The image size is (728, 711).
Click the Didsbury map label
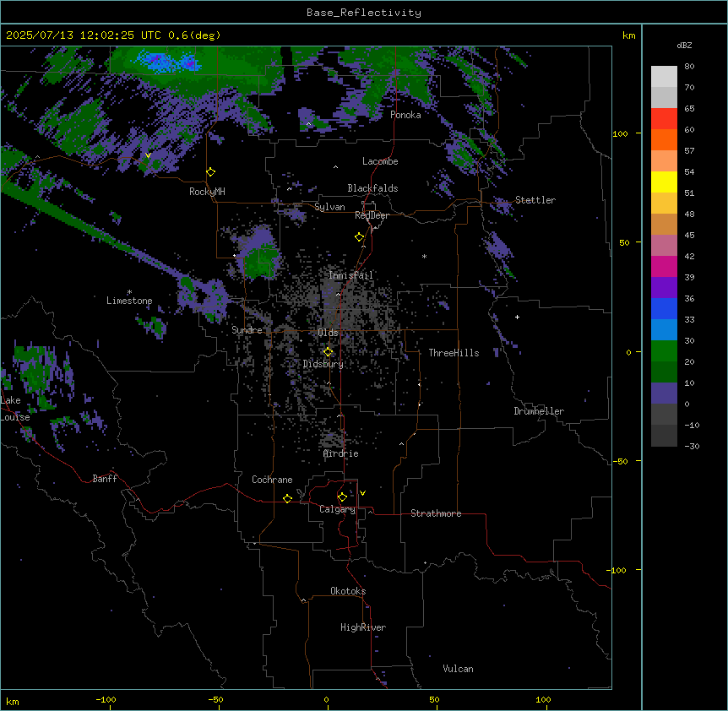323,364
